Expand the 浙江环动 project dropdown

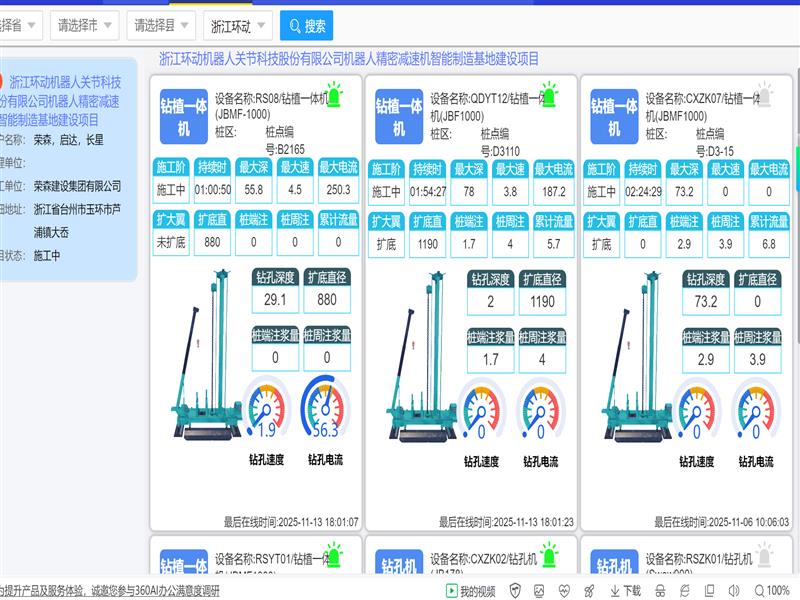[x=237, y=26]
